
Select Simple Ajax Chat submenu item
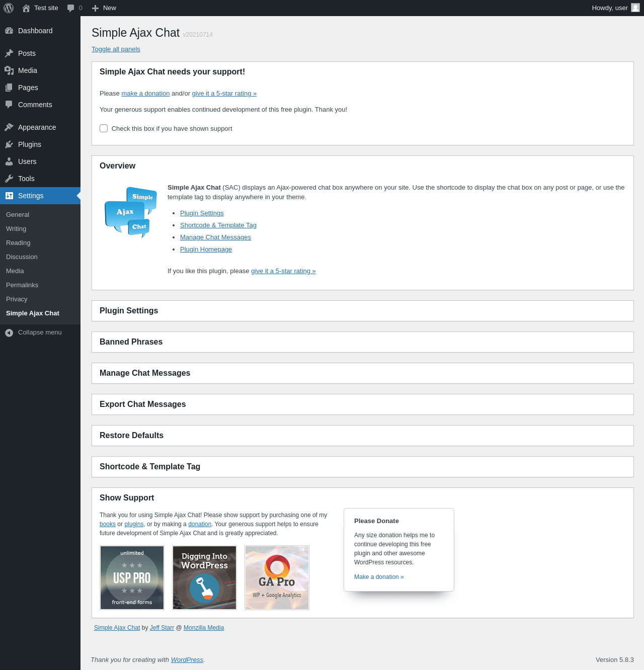(x=40, y=313)
